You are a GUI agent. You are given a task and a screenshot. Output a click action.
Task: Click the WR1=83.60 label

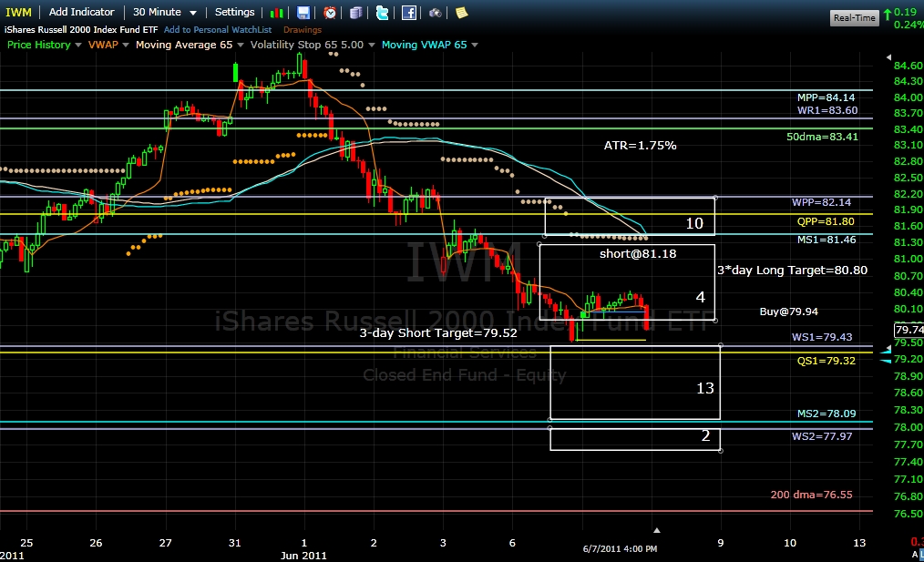827,110
